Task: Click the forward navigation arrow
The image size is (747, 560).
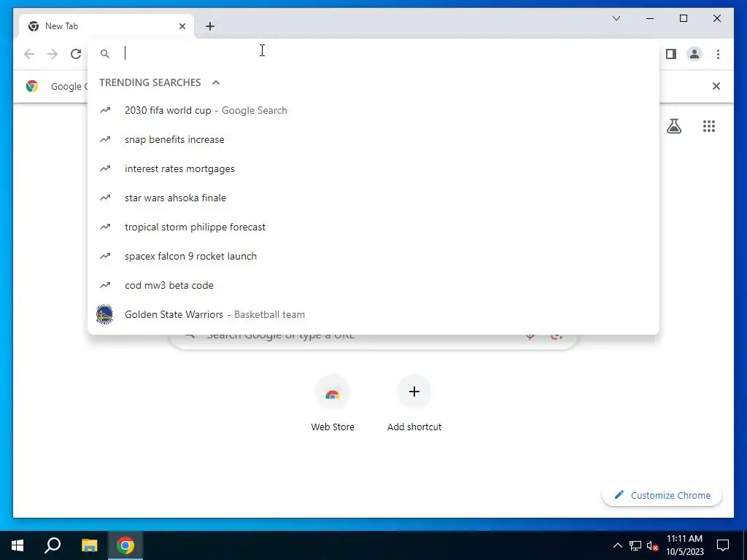Action: (53, 54)
